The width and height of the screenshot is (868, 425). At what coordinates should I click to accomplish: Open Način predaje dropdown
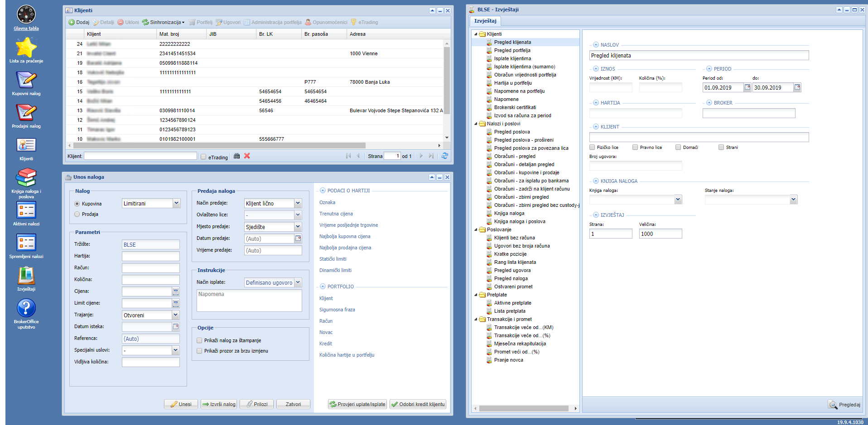[x=298, y=203]
